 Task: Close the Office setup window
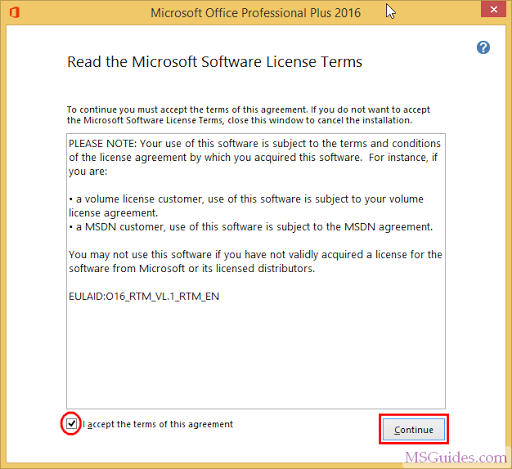click(494, 9)
